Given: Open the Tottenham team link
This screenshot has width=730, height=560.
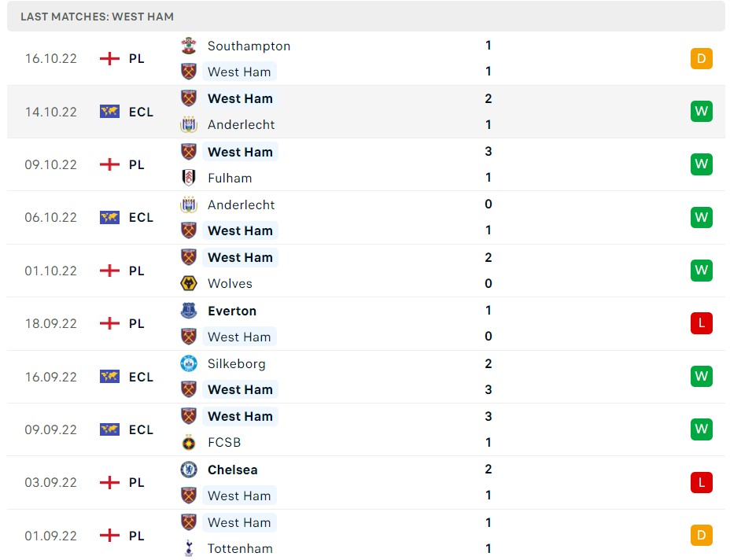Looking at the screenshot, I should click(x=240, y=548).
